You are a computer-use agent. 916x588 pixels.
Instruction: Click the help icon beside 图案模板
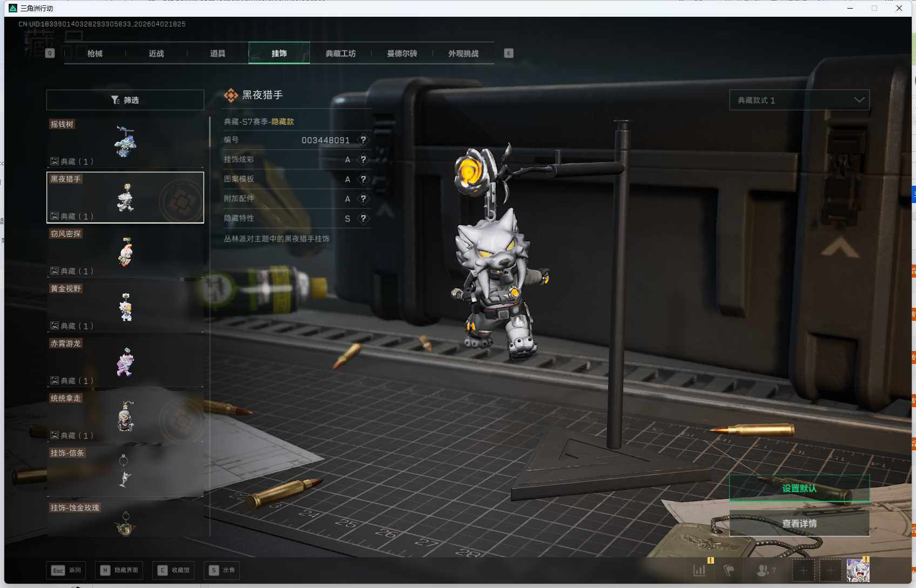tap(363, 179)
